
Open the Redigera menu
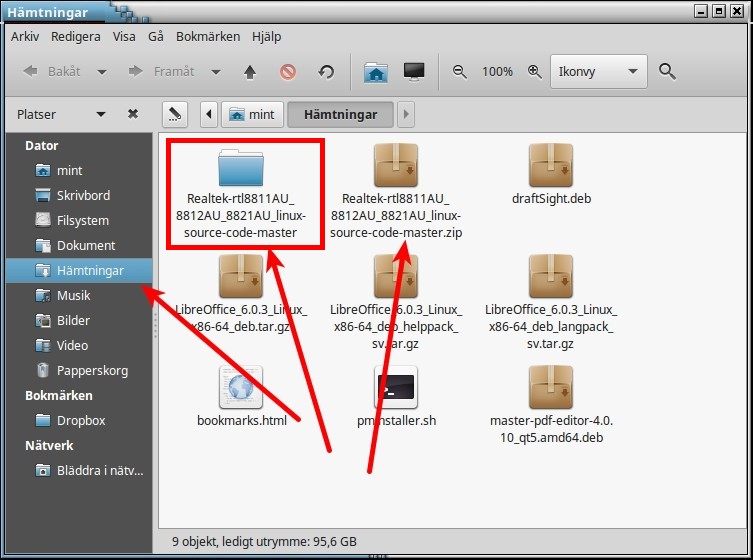(x=76, y=36)
